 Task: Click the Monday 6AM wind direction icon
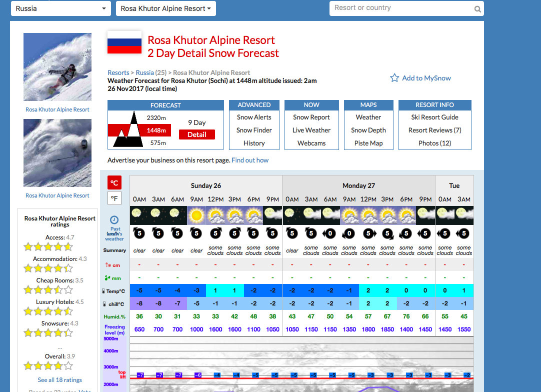tap(330, 233)
